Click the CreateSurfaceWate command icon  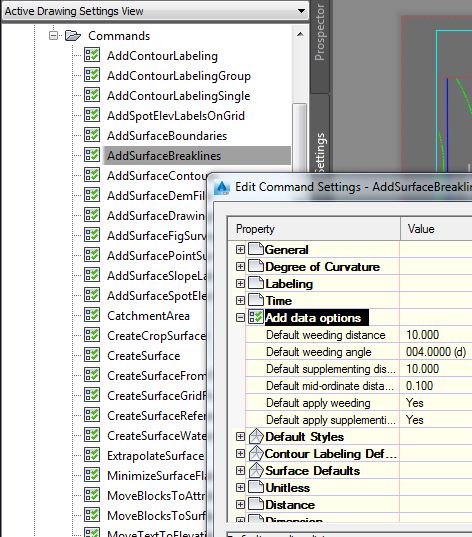coord(92,435)
